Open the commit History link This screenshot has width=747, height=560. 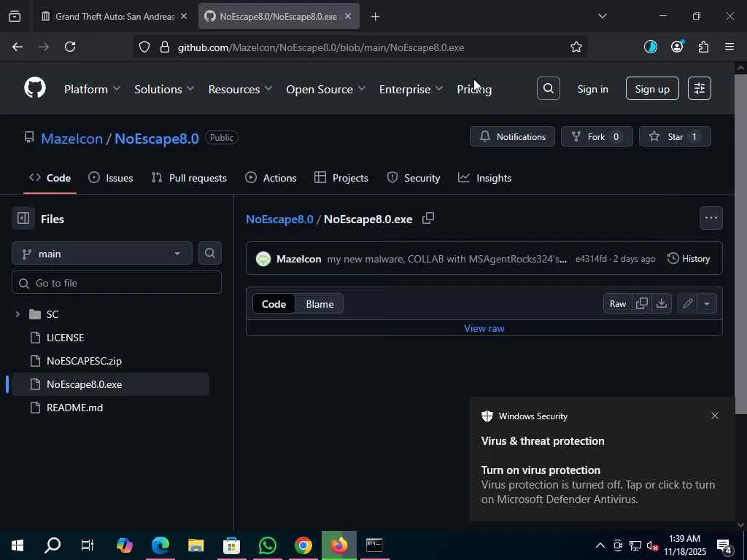(x=689, y=259)
